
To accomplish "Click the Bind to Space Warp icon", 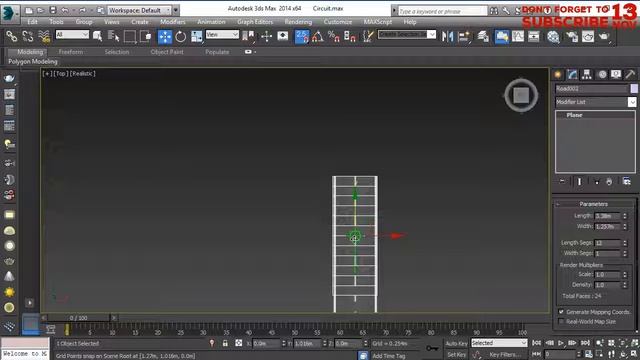I will 44,37.
